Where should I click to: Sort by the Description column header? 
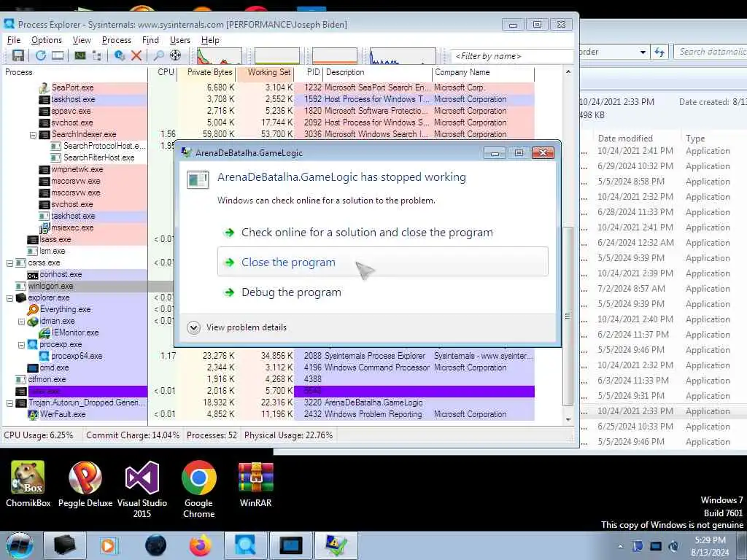[x=378, y=72]
